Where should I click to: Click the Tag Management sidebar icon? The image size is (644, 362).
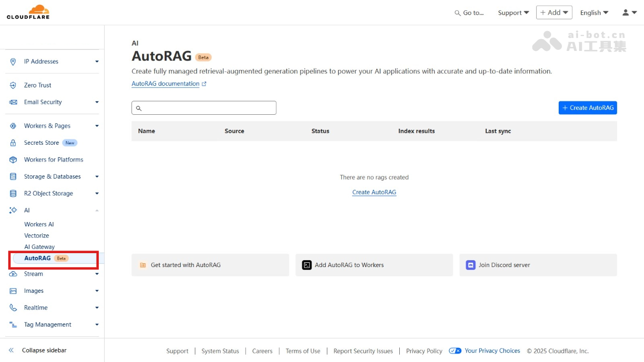(12, 324)
